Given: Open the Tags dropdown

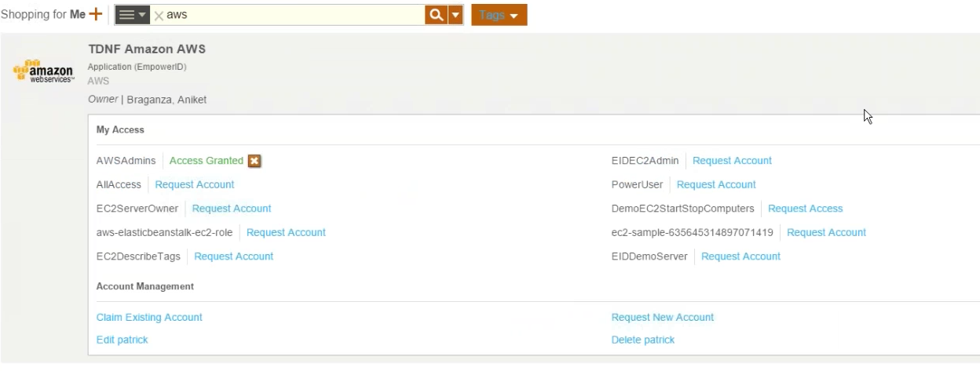Looking at the screenshot, I should tap(499, 15).
